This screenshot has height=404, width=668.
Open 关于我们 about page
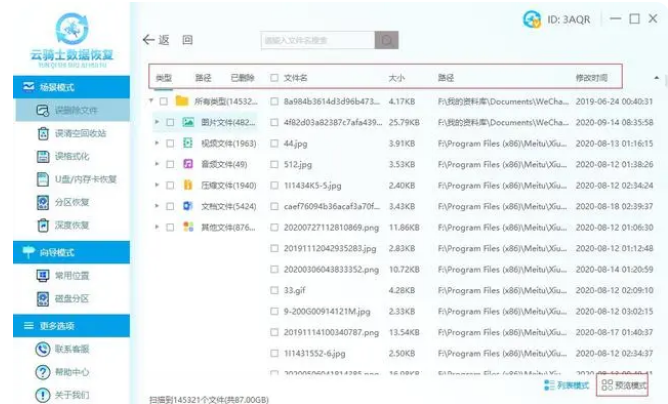pyautogui.click(x=63, y=395)
